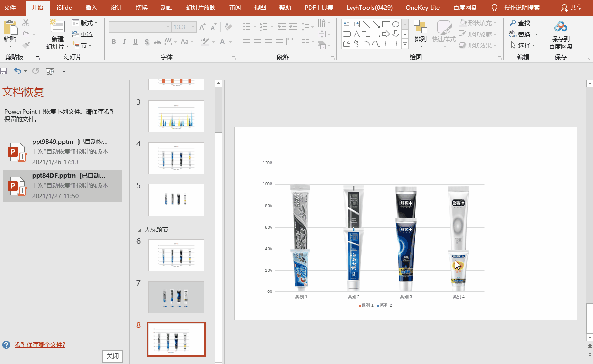
Task: Select the Down Arrow shape
Action: [395, 34]
